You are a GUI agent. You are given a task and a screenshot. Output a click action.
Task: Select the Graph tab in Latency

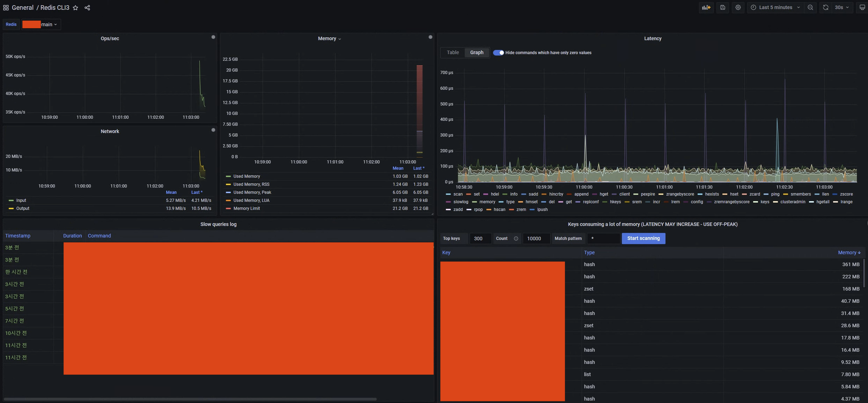click(477, 52)
